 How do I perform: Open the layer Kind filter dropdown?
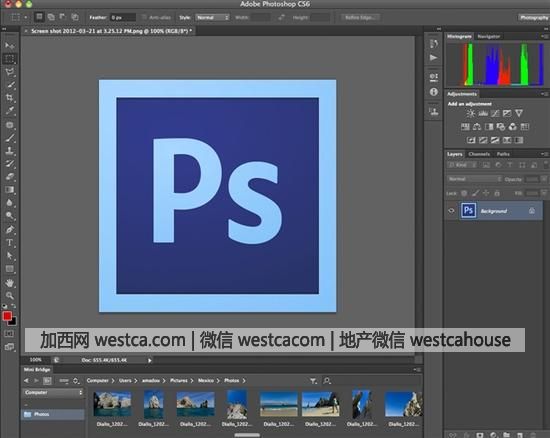click(x=462, y=164)
